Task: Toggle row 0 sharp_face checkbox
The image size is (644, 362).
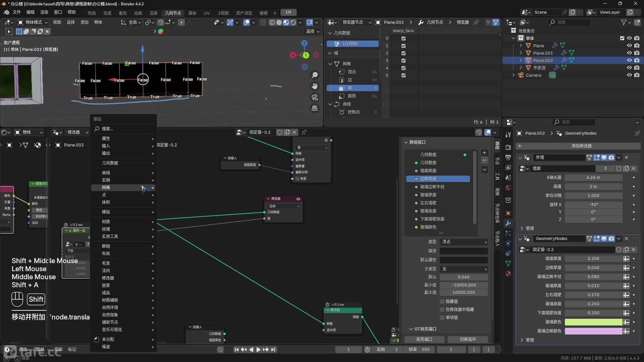Action: (x=404, y=39)
